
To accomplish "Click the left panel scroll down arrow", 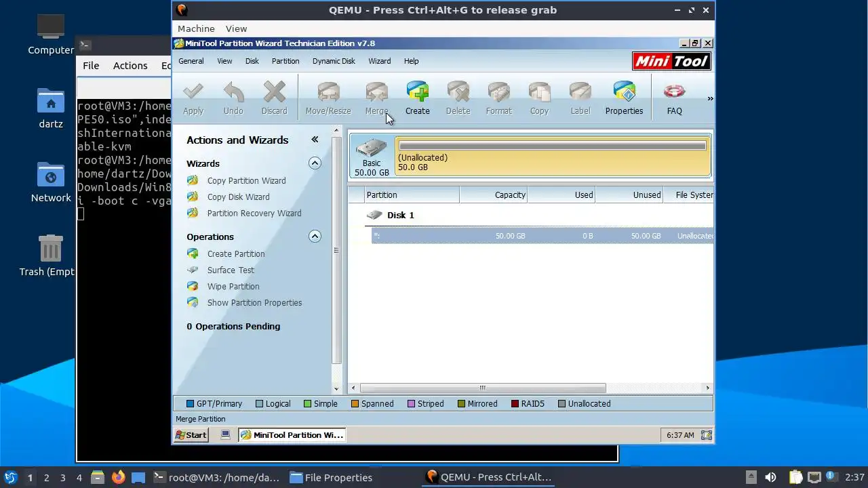I will tap(336, 389).
